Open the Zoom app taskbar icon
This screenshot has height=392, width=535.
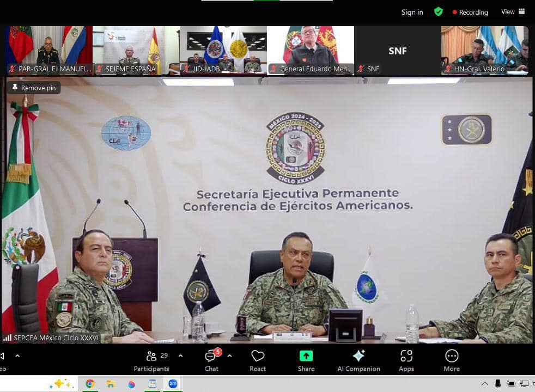[x=173, y=384]
